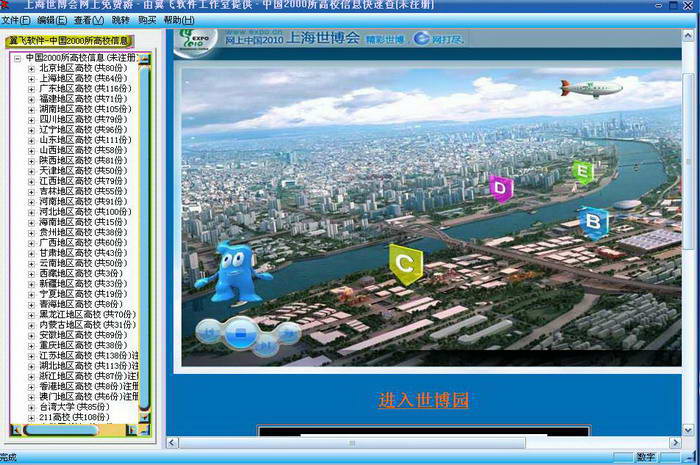Open the 查看(V) menu
This screenshot has width=700, height=465.
click(x=89, y=20)
